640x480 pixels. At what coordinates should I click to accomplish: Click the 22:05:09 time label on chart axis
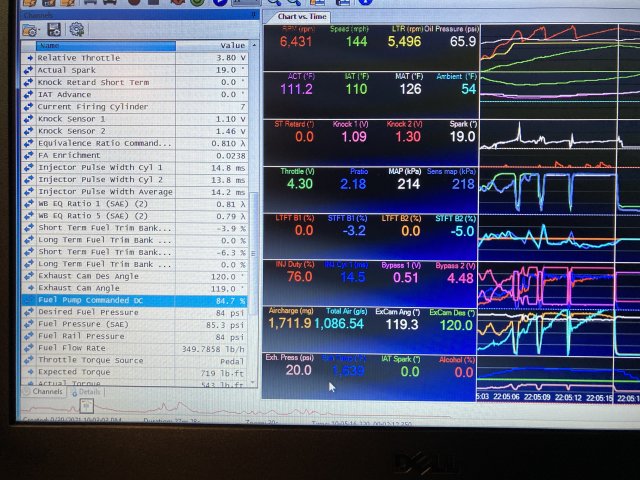coord(537,397)
